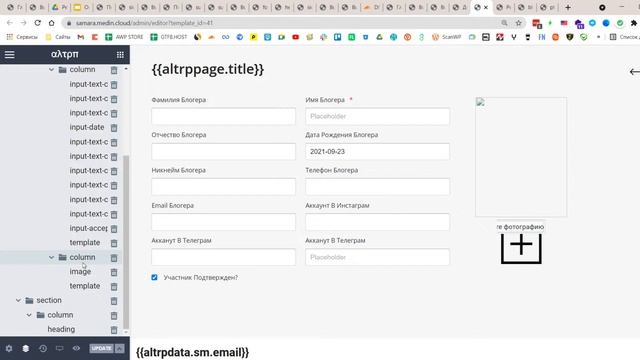
Task: Open the hamburger menu in Altrp header
Action: 9,54
